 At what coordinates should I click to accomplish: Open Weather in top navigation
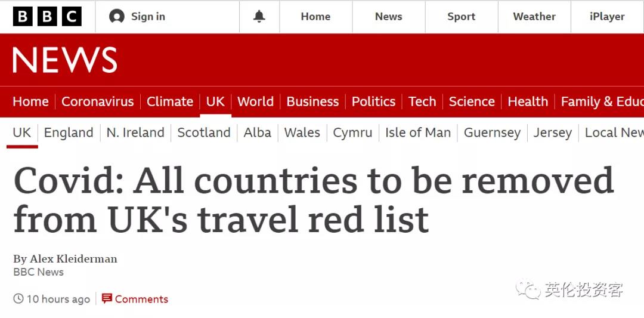point(534,17)
